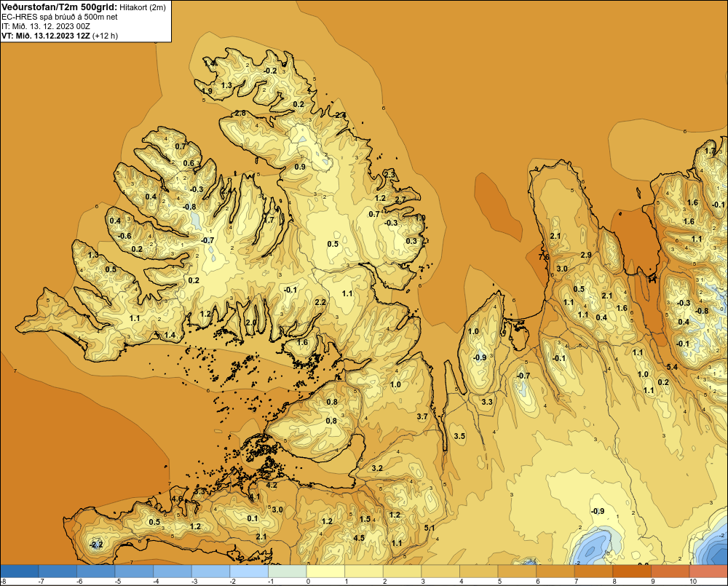Click the map title 'Veðurstofan/T2m 500grid'
This screenshot has height=586, width=728.
[58, 7]
